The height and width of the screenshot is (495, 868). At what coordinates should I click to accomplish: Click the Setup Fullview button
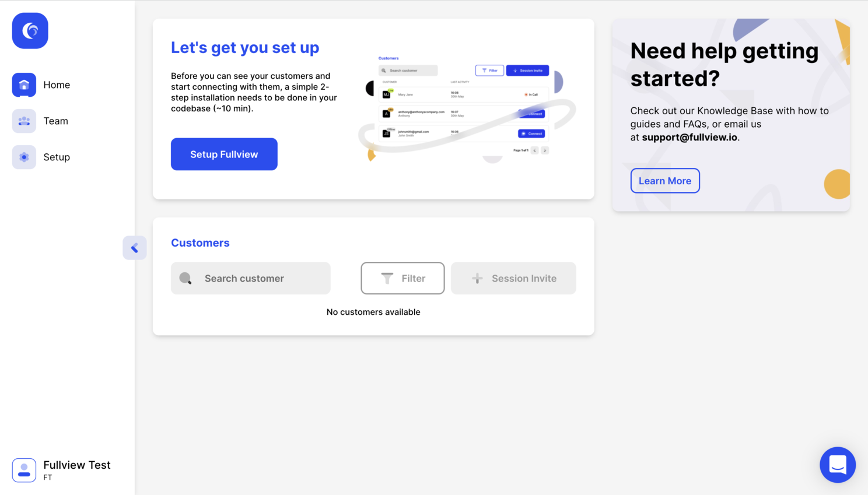point(224,154)
